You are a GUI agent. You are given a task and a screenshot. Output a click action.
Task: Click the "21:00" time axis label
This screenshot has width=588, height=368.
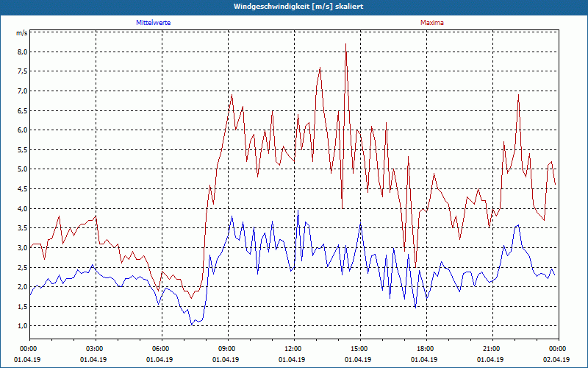pos(492,349)
